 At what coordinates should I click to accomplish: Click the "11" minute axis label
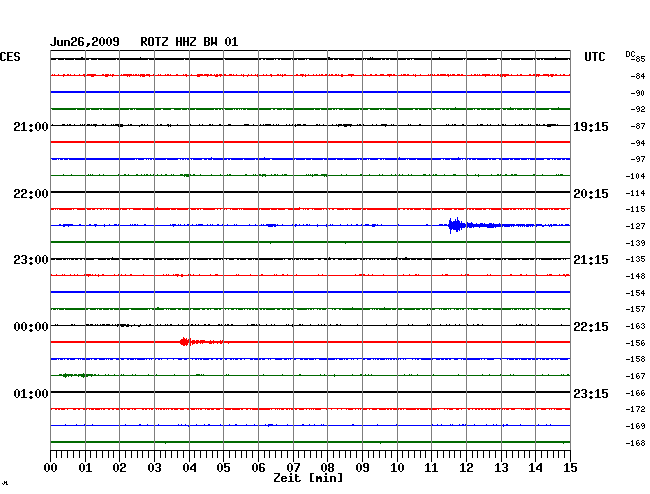click(x=431, y=468)
